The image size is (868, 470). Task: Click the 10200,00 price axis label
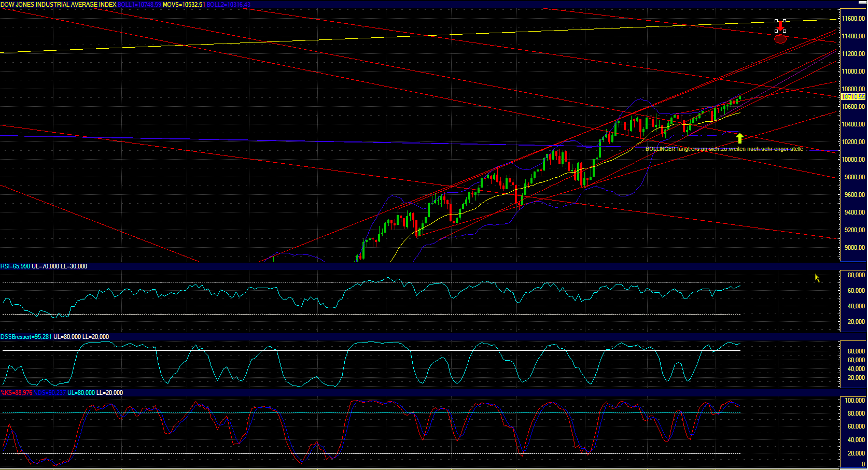click(853, 142)
